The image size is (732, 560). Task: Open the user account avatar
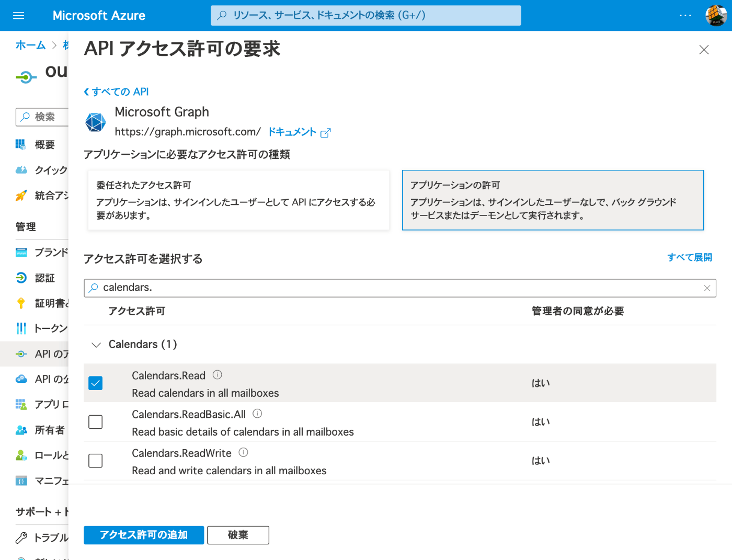[x=716, y=16]
